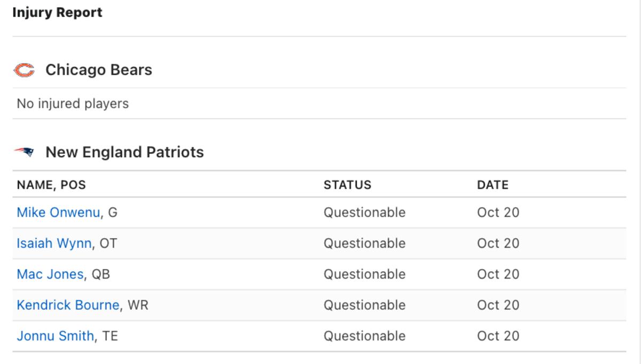Click Mac Jones's Questionable status cell

click(364, 274)
